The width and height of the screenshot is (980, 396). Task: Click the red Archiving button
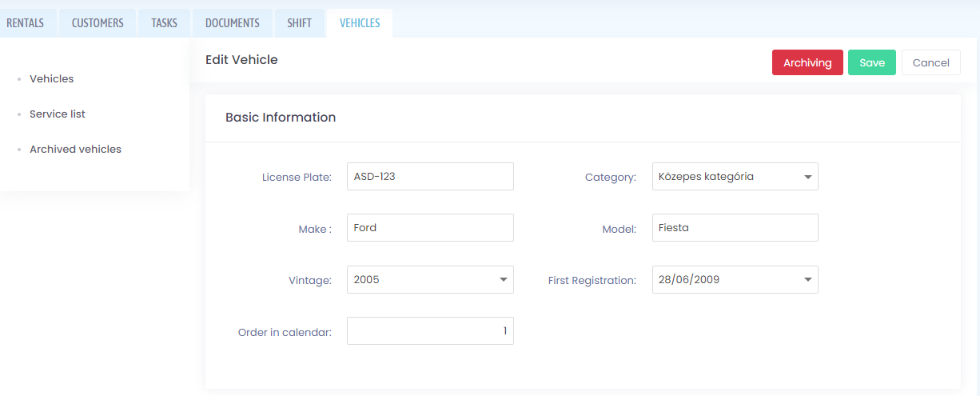807,62
